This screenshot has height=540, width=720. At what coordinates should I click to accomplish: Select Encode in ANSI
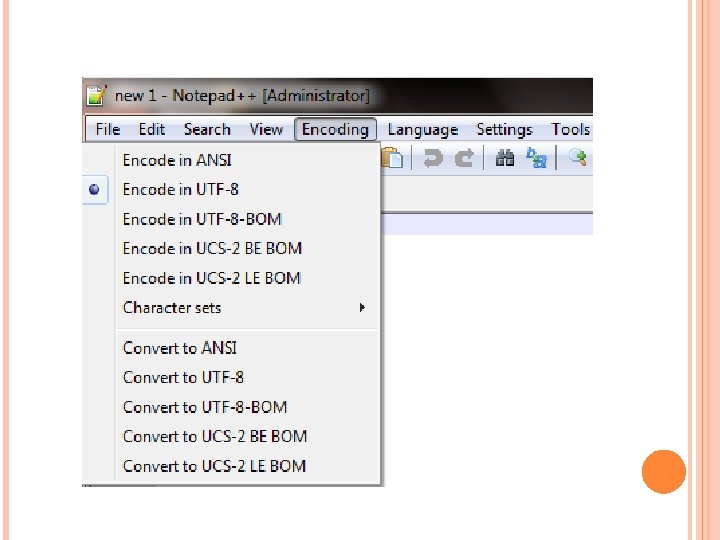(x=248, y=160)
